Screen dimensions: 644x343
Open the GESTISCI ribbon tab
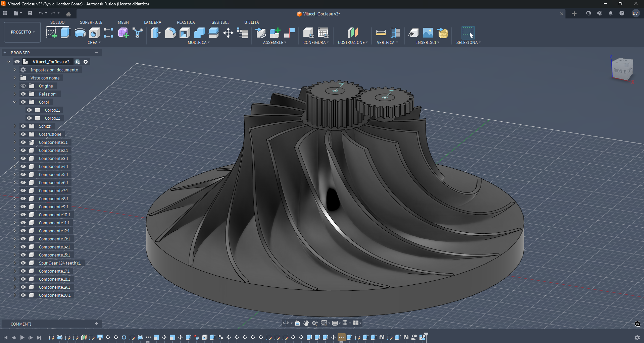(220, 22)
